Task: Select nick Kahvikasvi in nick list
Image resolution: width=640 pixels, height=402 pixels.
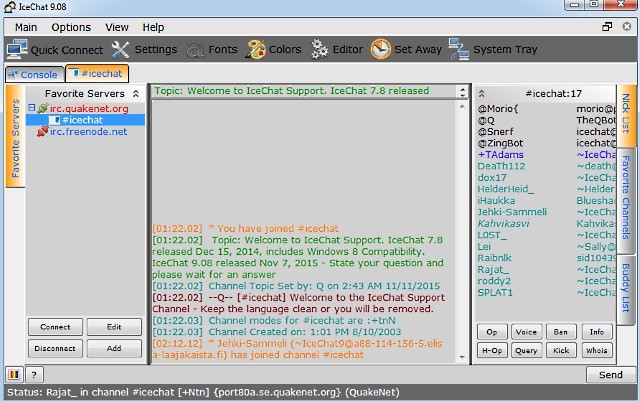Action: (x=504, y=223)
